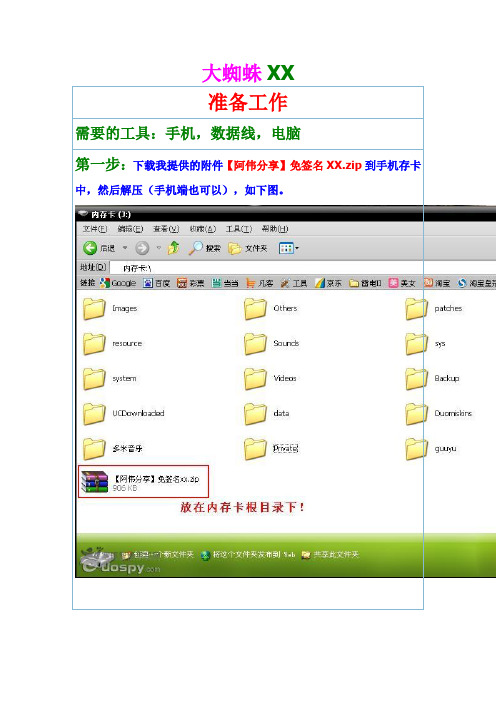Open the Views dropdown arrow
Image resolution: width=496 pixels, height=702 pixels.
(296, 248)
